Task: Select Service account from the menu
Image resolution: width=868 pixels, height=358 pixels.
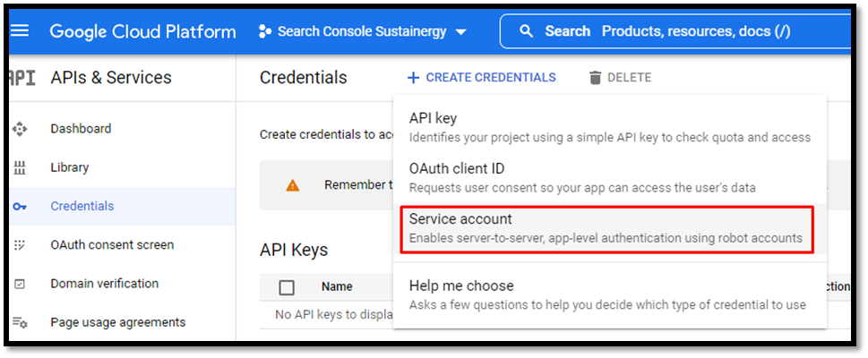Action: pyautogui.click(x=607, y=229)
